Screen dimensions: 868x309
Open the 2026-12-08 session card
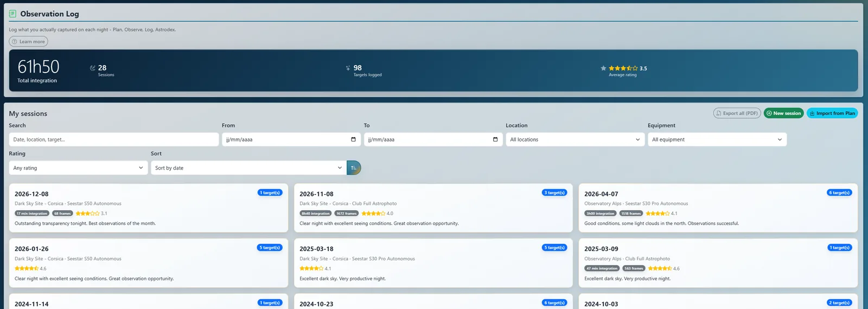point(148,208)
